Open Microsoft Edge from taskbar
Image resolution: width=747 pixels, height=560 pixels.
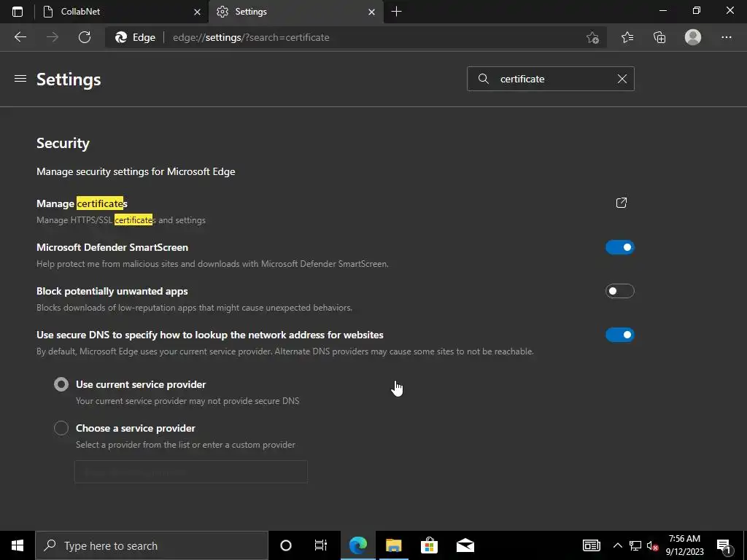click(x=357, y=545)
